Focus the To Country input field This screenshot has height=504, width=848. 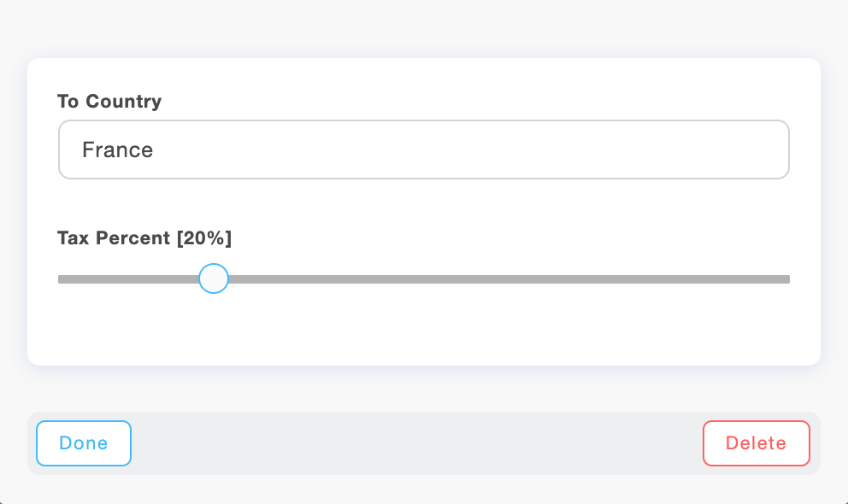[423, 149]
